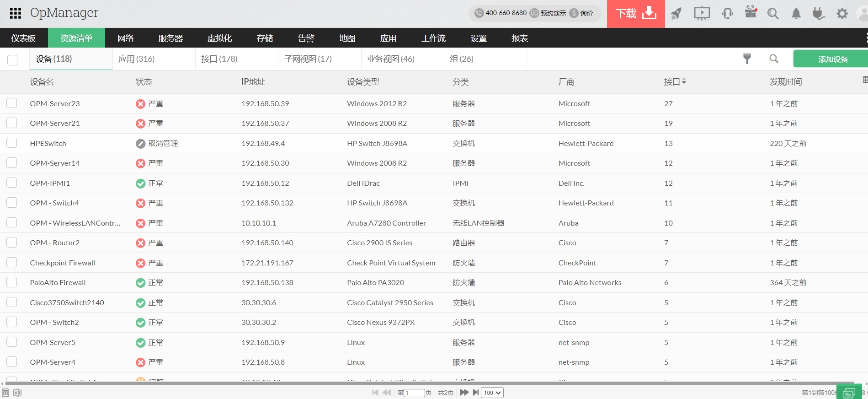The image size is (868, 399).
Task: Check the OPM - Switch4 row checkbox
Action: click(x=12, y=203)
